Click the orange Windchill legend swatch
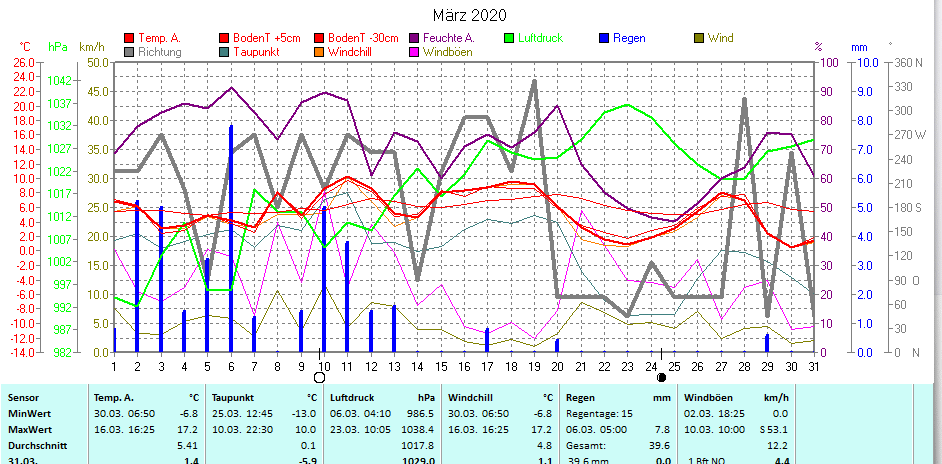Image resolution: width=942 pixels, height=464 pixels. pyautogui.click(x=318, y=52)
